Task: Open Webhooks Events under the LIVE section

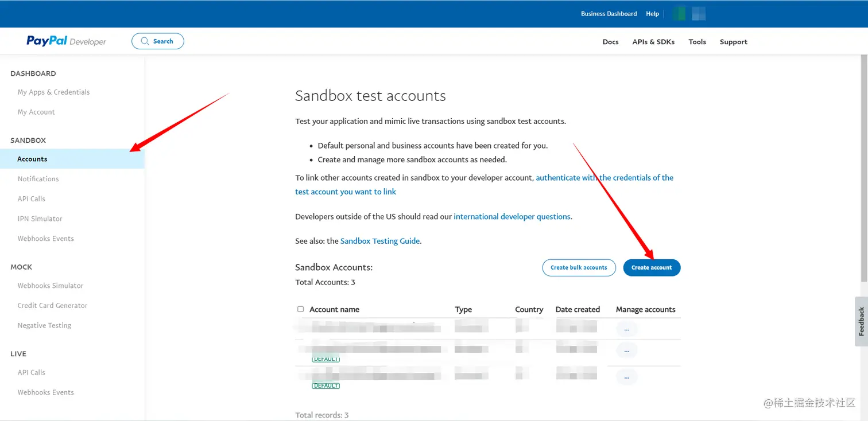Action: 45,392
